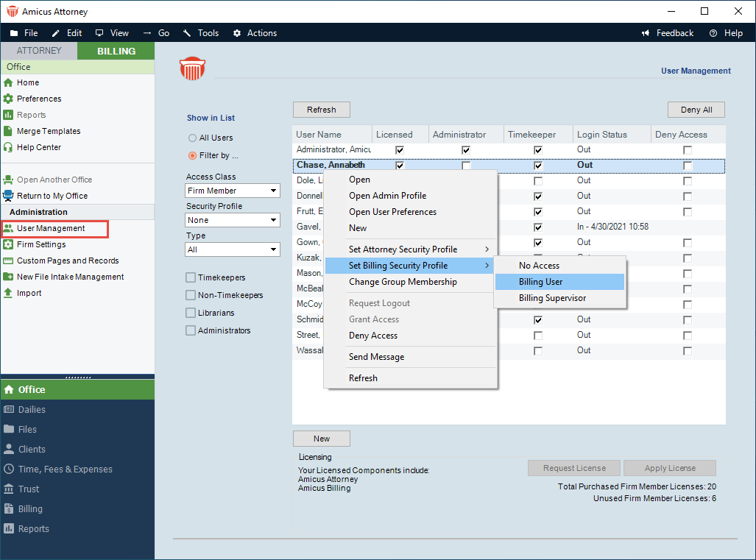Image resolution: width=756 pixels, height=560 pixels.
Task: Click the Billing module icon in navigation
Action: tap(9, 509)
